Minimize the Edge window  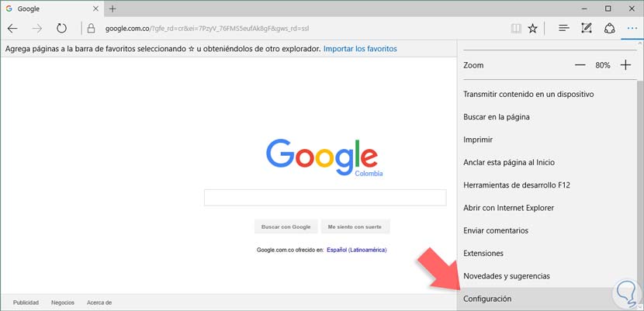pyautogui.click(x=586, y=9)
